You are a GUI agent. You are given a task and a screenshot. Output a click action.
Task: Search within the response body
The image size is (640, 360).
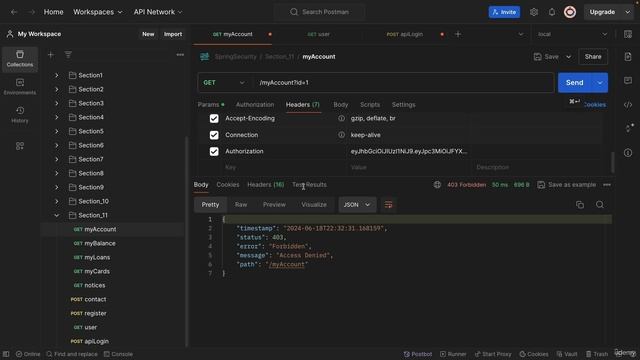pos(600,204)
